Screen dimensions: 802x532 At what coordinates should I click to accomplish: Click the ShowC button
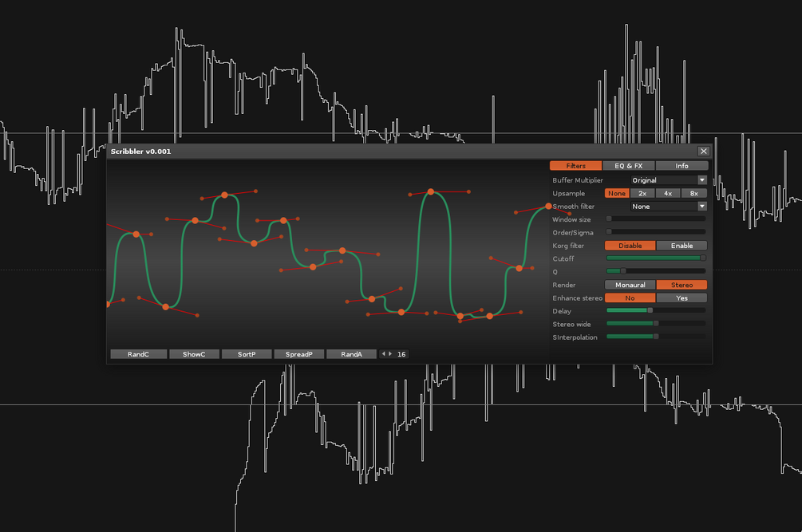pos(194,354)
